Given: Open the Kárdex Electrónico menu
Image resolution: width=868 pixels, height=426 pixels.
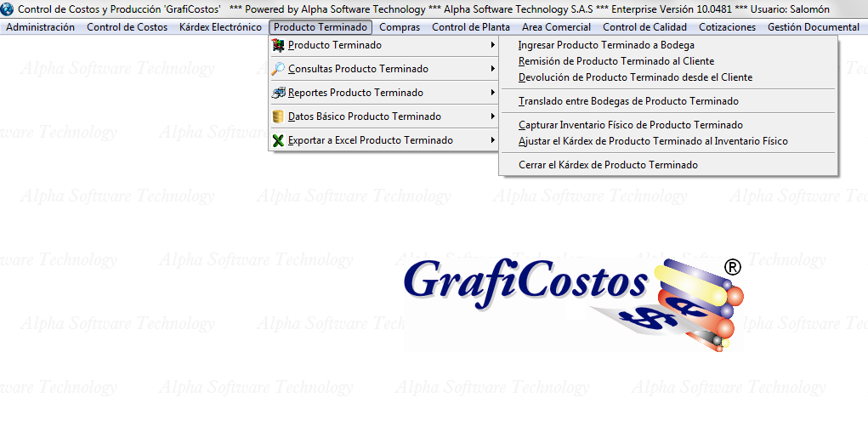Looking at the screenshot, I should tap(220, 27).
